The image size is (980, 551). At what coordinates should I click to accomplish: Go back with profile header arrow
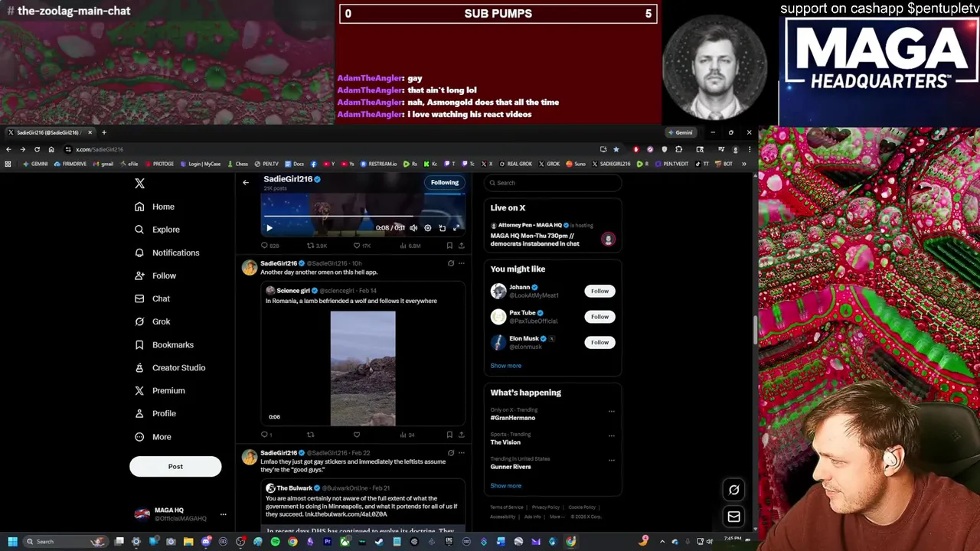click(x=246, y=182)
